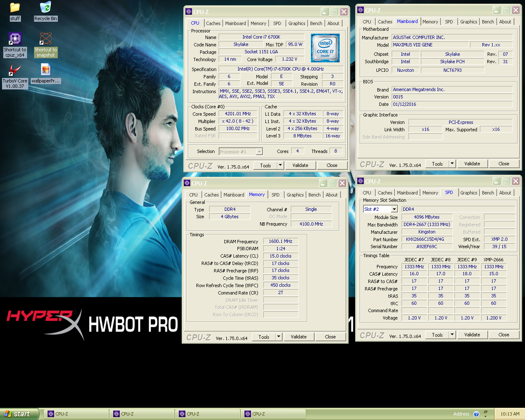Open the Shortcut to cpuz_x64 desktop icon
525x420 pixels.
click(x=15, y=39)
